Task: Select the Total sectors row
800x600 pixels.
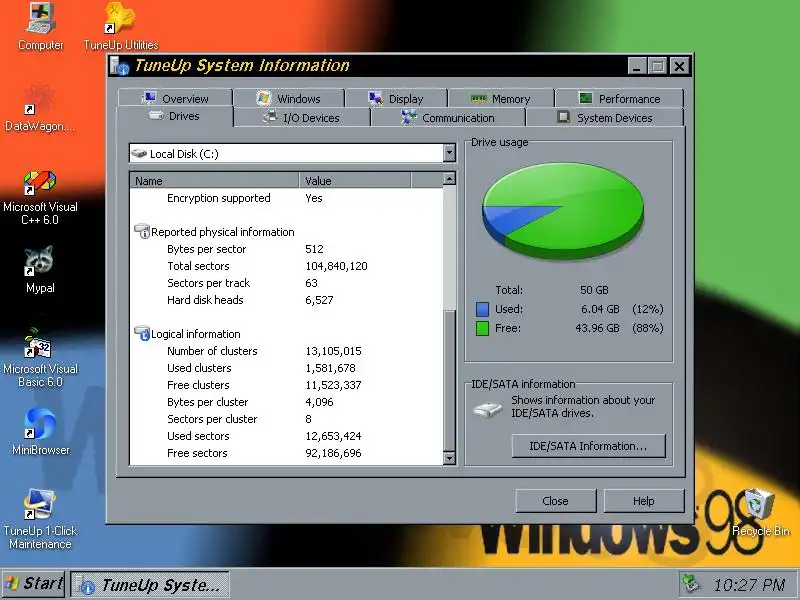Action: pyautogui.click(x=287, y=266)
